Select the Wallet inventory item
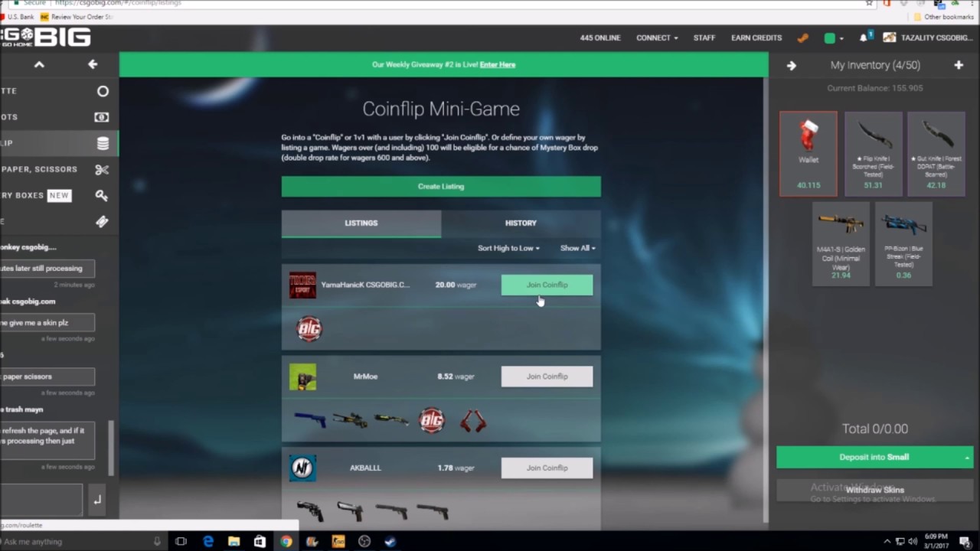Viewport: 980px width, 551px height. coord(808,154)
